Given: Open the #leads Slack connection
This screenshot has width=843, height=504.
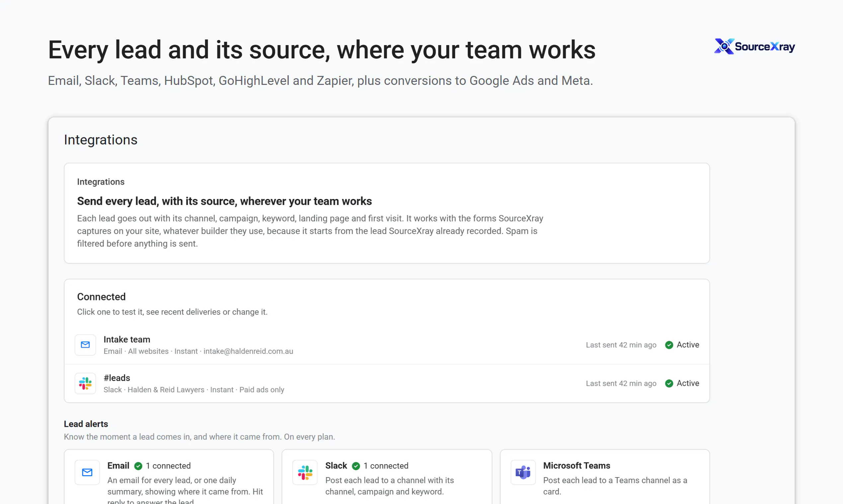Looking at the screenshot, I should (387, 383).
